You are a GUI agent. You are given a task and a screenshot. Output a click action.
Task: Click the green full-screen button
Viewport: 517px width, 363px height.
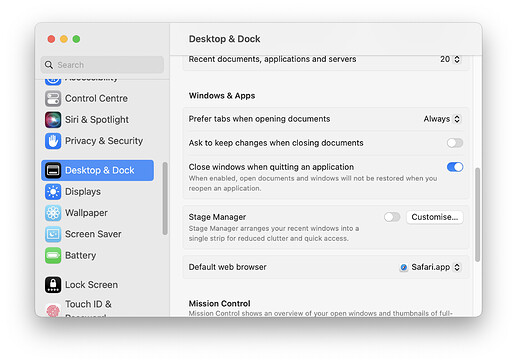76,39
